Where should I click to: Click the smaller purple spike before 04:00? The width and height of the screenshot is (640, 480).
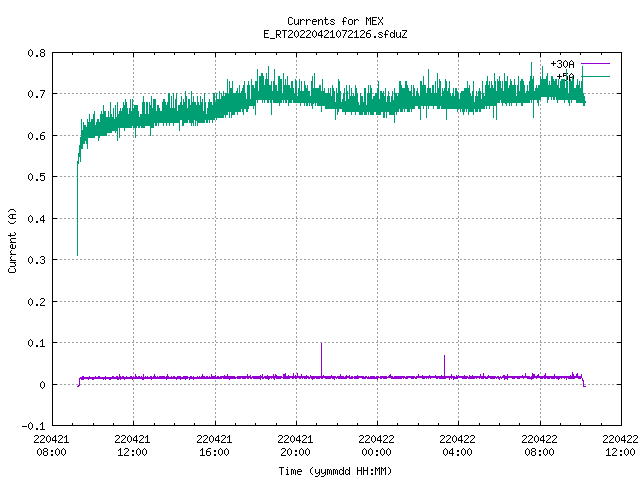coord(444,366)
